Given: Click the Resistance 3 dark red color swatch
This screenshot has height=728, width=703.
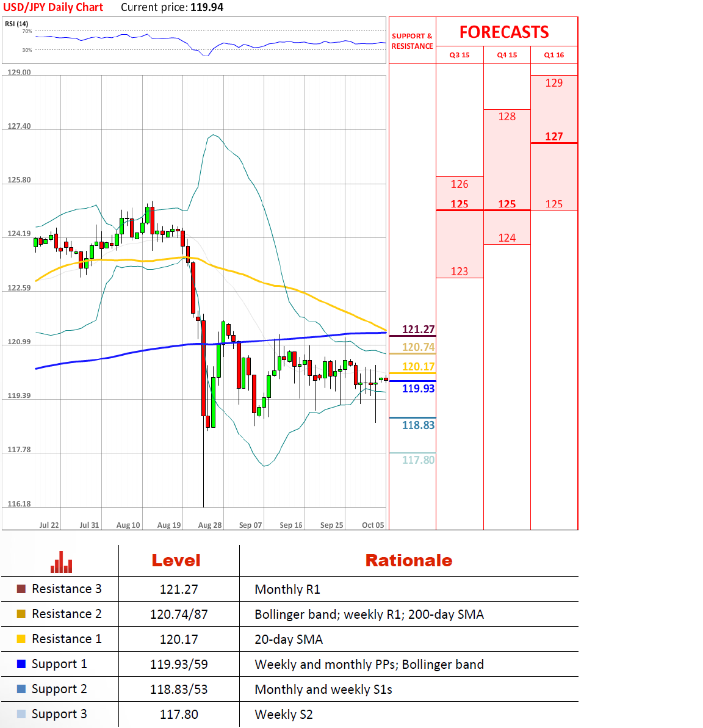Looking at the screenshot, I should pyautogui.click(x=21, y=589).
